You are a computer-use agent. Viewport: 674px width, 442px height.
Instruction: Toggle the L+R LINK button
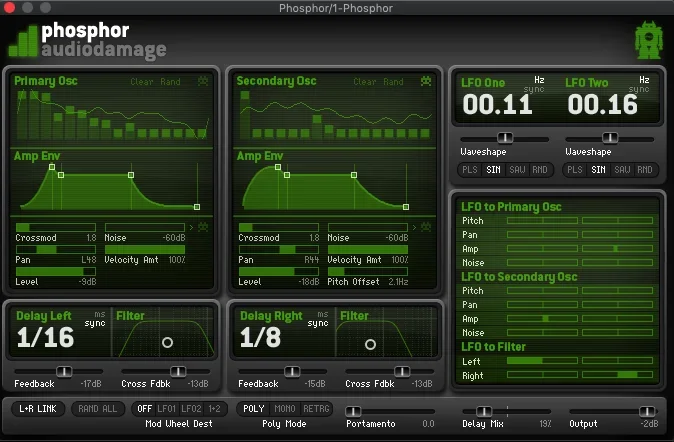tap(38, 409)
